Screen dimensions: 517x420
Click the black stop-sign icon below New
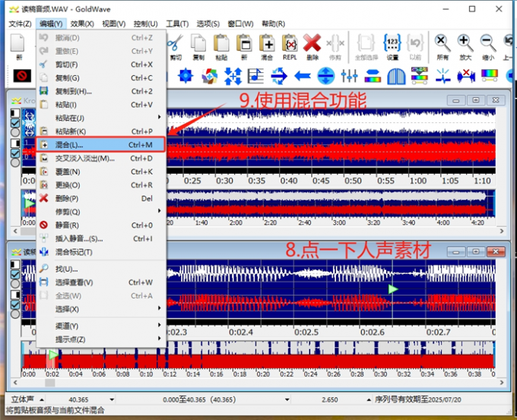coord(22,76)
